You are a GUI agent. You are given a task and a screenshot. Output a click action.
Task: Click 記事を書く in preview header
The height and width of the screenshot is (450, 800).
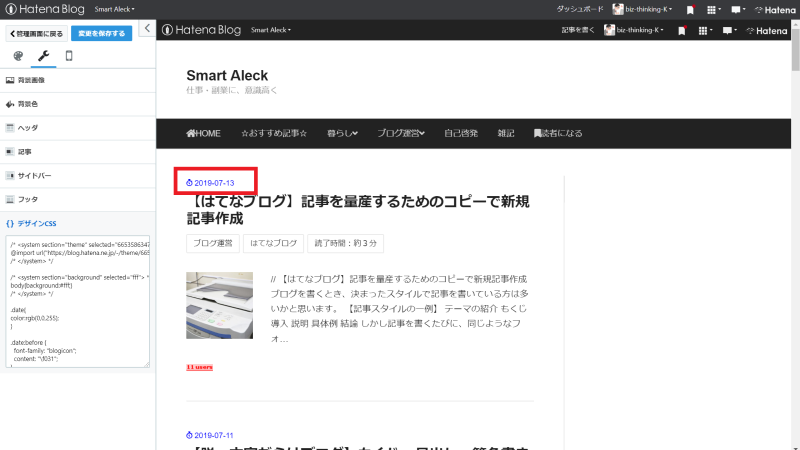point(578,30)
